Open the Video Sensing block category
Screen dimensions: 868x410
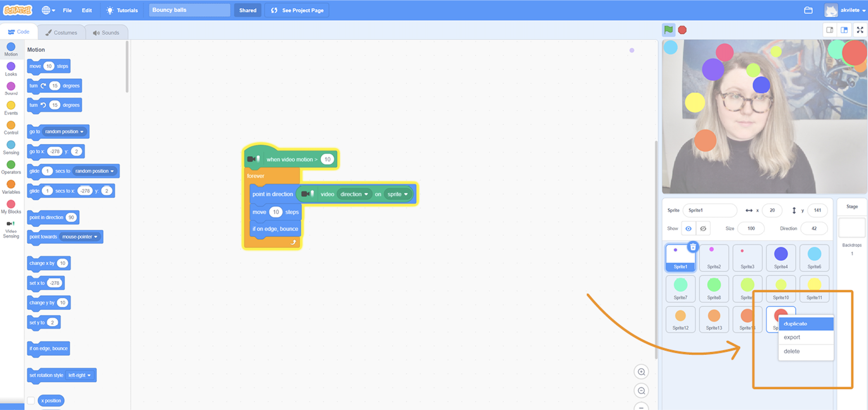[x=11, y=230]
